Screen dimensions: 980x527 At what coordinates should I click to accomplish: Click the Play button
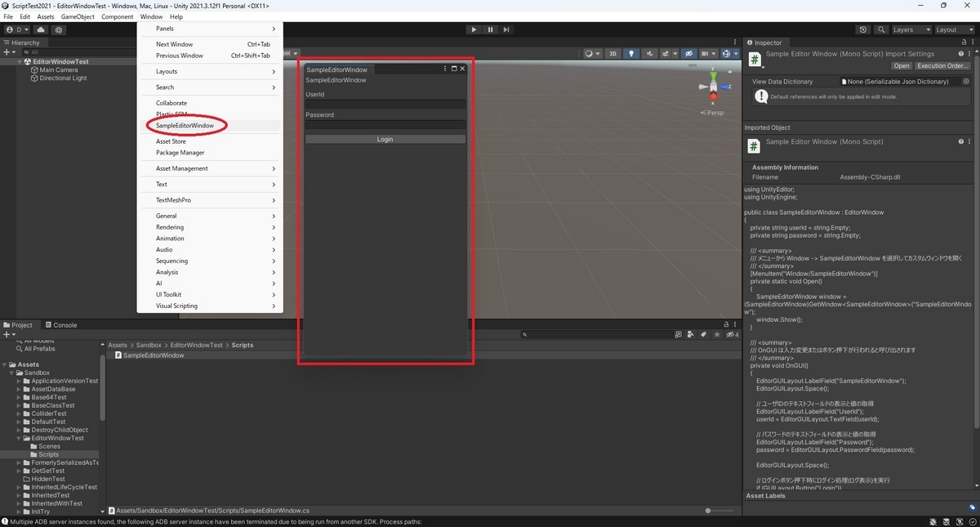pos(474,29)
